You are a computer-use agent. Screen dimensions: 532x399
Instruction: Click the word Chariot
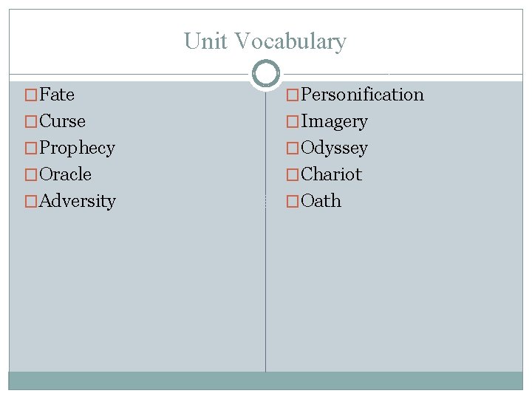pos(332,174)
